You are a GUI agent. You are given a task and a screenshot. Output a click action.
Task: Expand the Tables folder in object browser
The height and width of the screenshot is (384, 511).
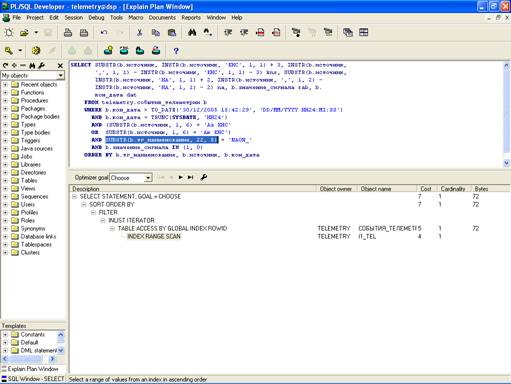(x=5, y=180)
